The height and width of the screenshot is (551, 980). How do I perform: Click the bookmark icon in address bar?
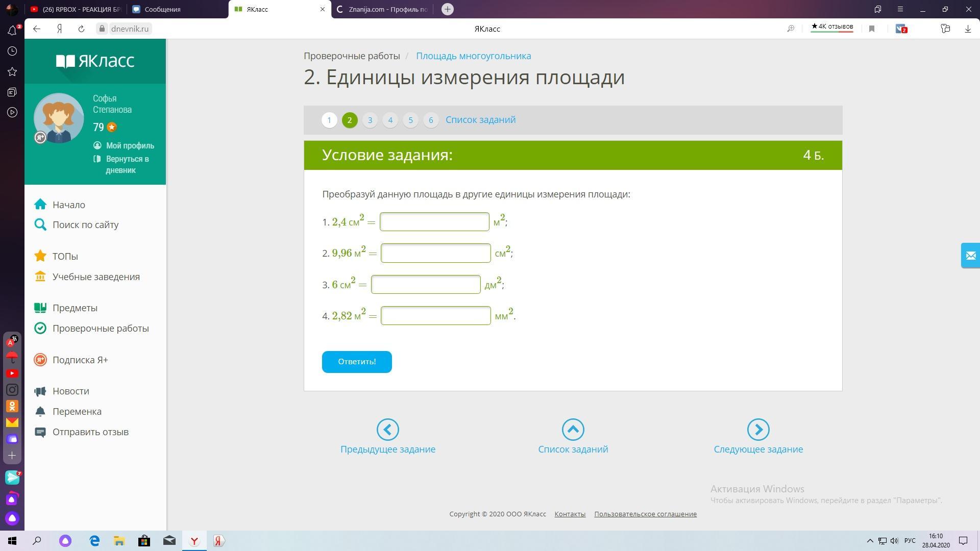click(x=872, y=29)
